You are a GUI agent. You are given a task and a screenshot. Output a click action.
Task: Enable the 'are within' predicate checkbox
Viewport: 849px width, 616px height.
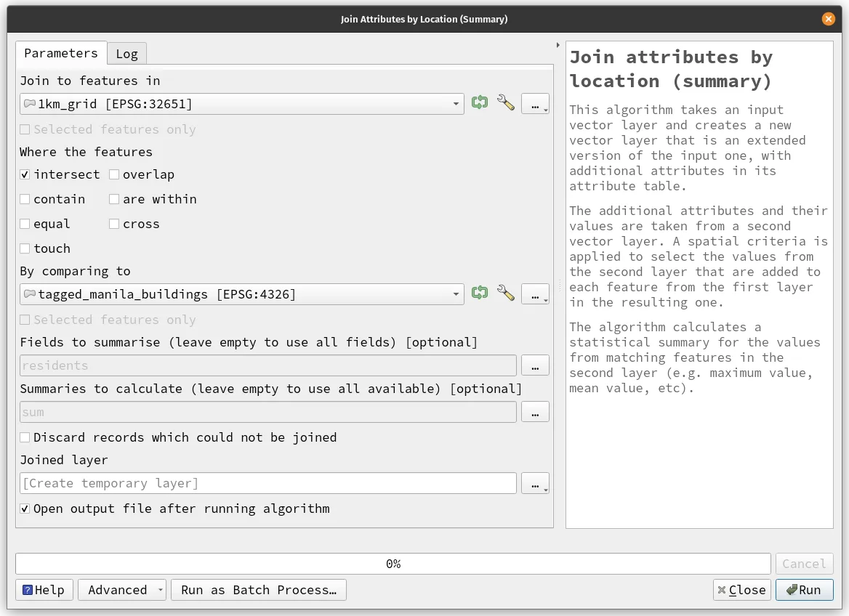[114, 199]
